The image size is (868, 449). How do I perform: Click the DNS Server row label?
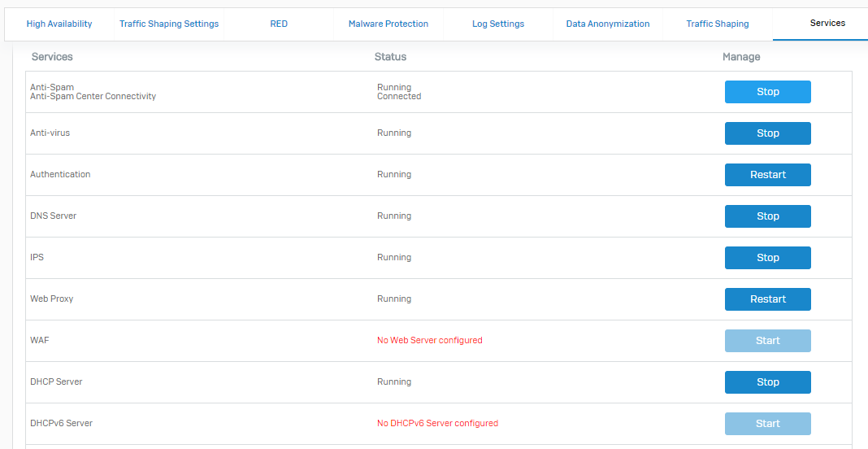tap(53, 216)
